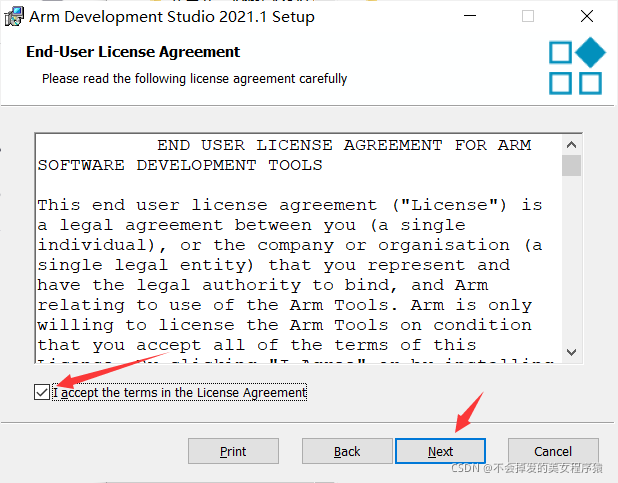Cancel the Arm Development Studio setup
Viewport: 618px width, 483px height.
(x=553, y=451)
